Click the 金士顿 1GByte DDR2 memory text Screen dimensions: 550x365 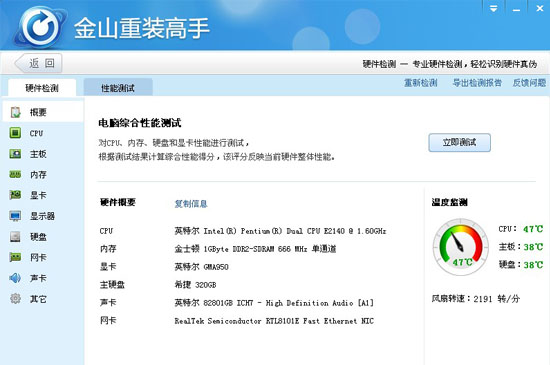[x=255, y=249]
